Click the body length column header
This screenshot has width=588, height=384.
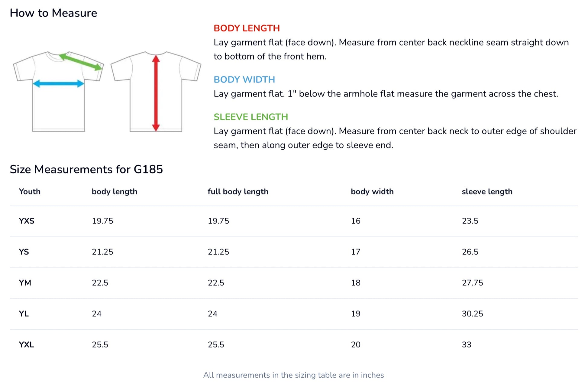pos(115,191)
